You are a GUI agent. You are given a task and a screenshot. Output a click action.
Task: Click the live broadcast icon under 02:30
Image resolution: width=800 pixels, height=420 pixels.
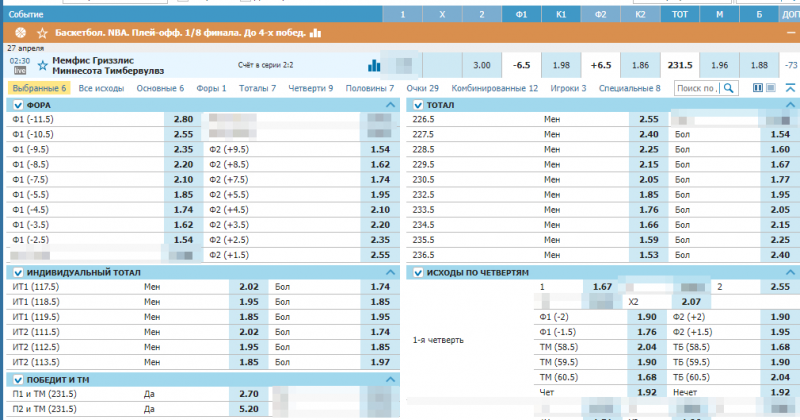pos(18,71)
